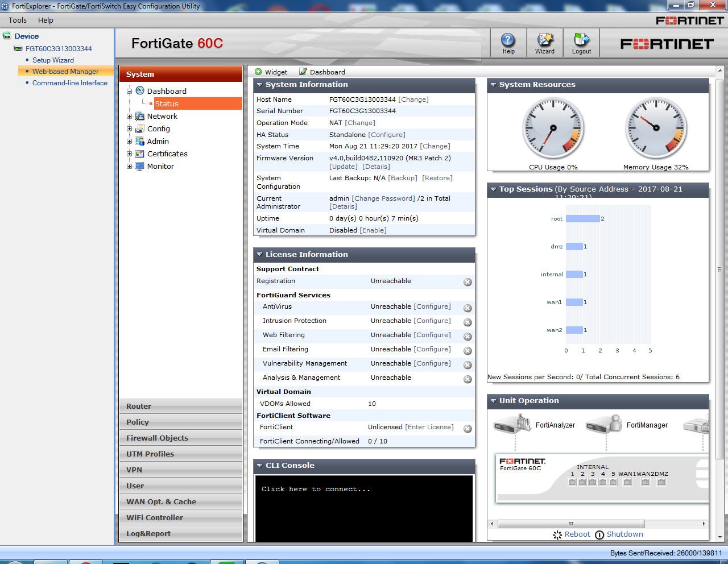Image resolution: width=728 pixels, height=564 pixels.
Task: Click the FortiClient license status icon
Action: coord(468,429)
